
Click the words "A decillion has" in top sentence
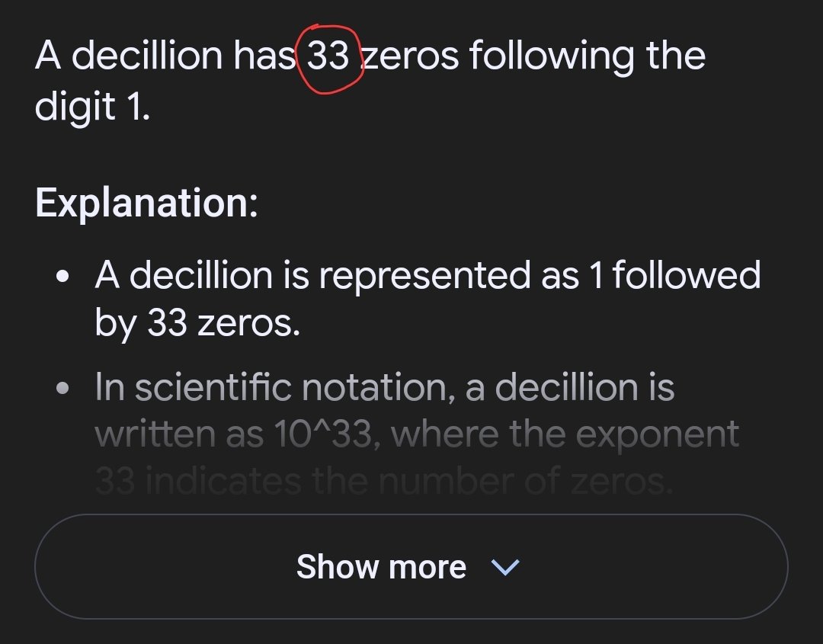[165, 56]
